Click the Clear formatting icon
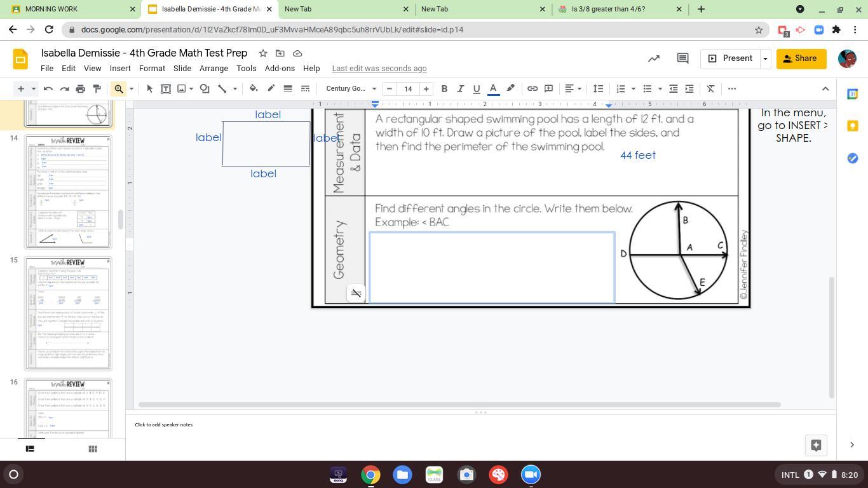Viewport: 868px width, 488px height. 711,88
